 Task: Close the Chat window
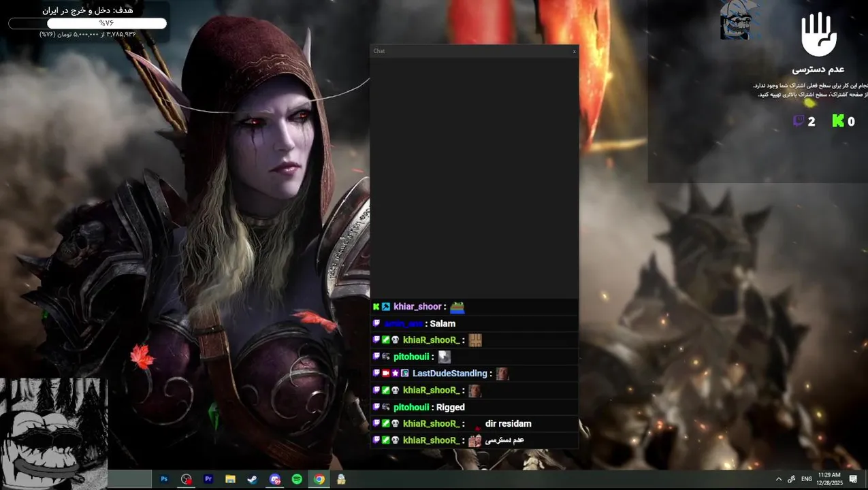tap(574, 51)
